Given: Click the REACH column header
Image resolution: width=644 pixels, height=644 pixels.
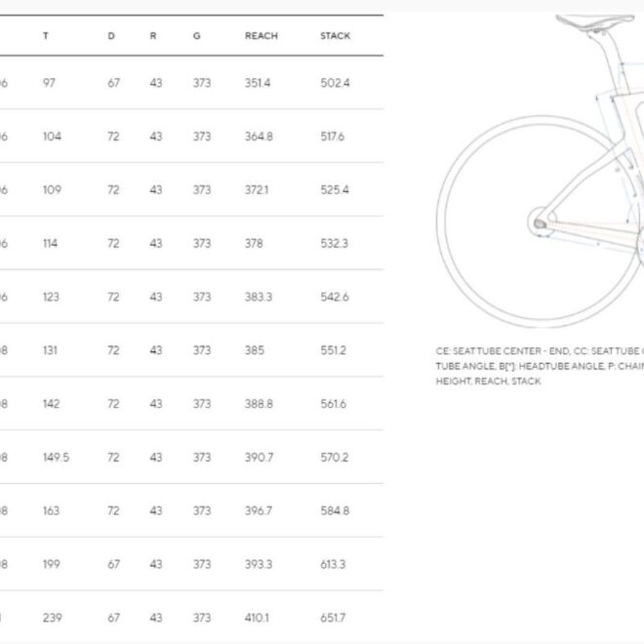Looking at the screenshot, I should click(x=261, y=36).
